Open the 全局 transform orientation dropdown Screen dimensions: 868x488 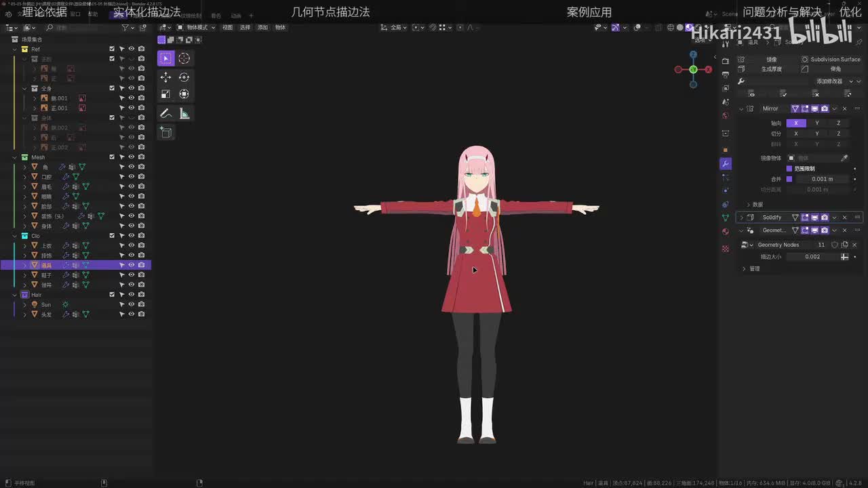point(395,27)
